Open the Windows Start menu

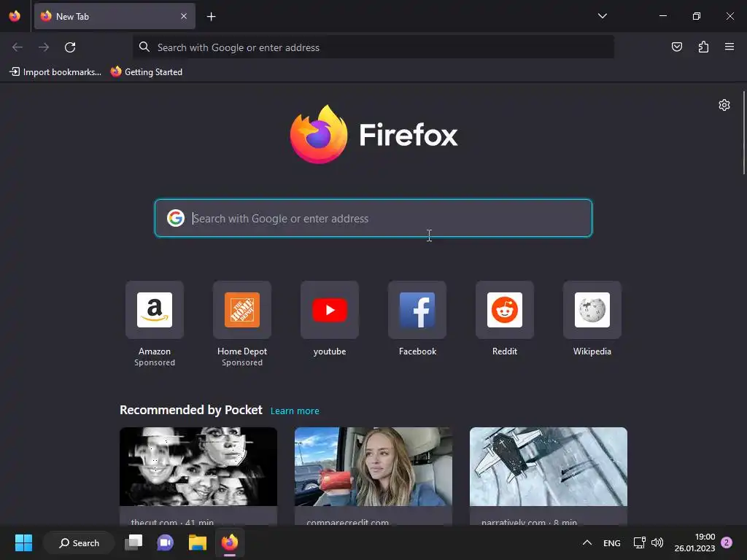tap(23, 542)
